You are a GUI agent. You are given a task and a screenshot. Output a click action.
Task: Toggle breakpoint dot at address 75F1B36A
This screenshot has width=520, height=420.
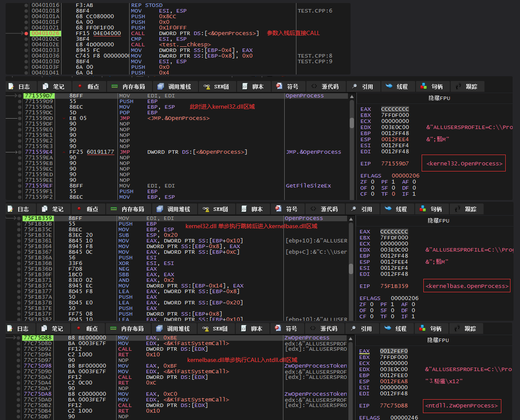click(x=19, y=258)
